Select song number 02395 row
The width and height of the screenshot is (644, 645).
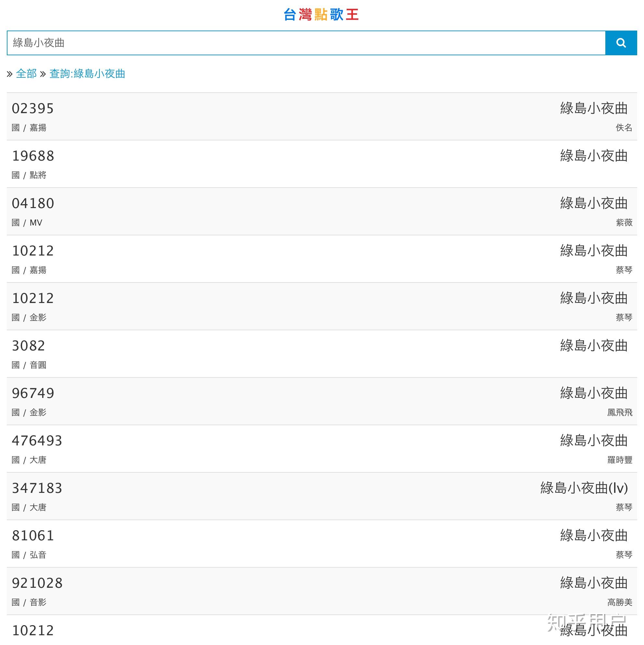(33, 109)
